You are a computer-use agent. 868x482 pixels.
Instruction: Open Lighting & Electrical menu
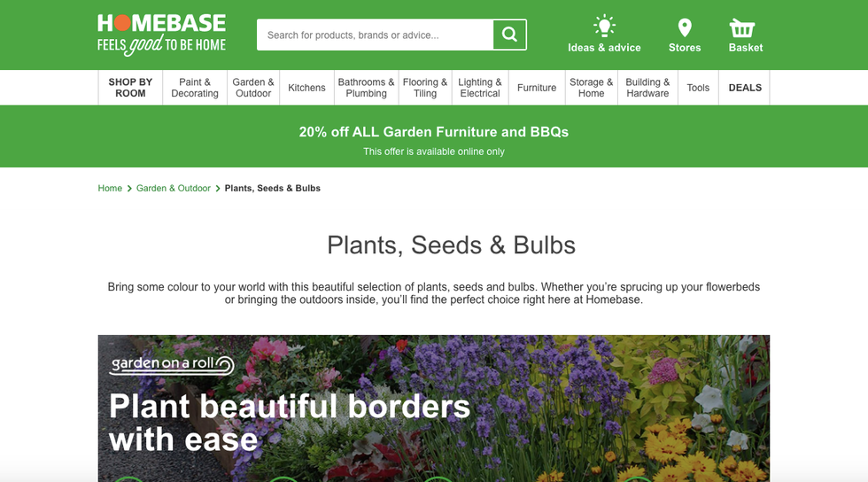point(480,88)
